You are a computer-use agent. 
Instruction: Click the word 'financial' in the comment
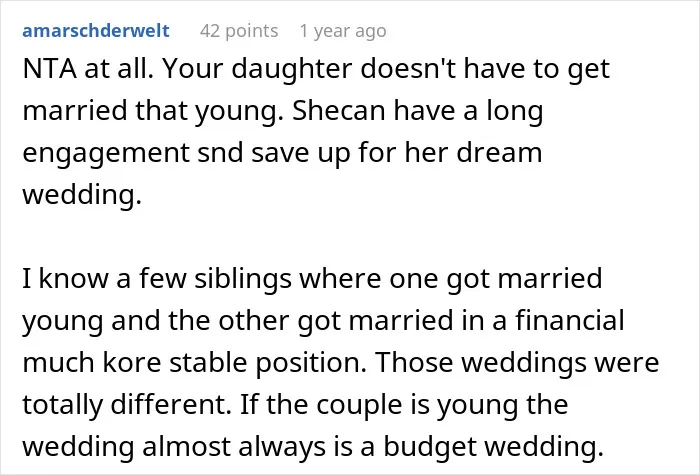pyautogui.click(x=570, y=321)
